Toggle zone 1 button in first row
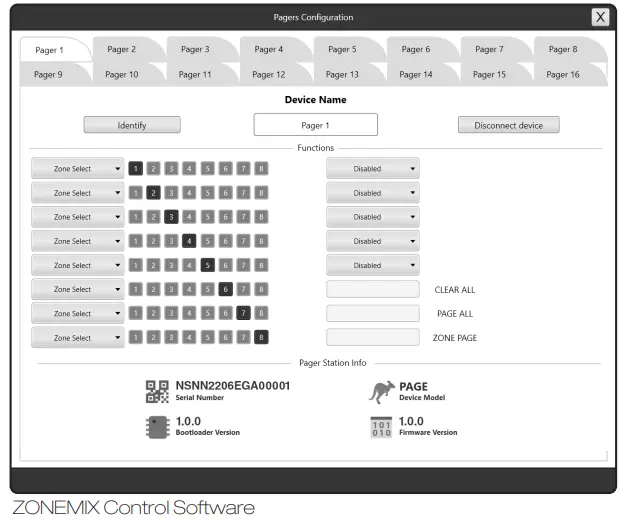The width and height of the screenshot is (625, 530). coord(136,169)
